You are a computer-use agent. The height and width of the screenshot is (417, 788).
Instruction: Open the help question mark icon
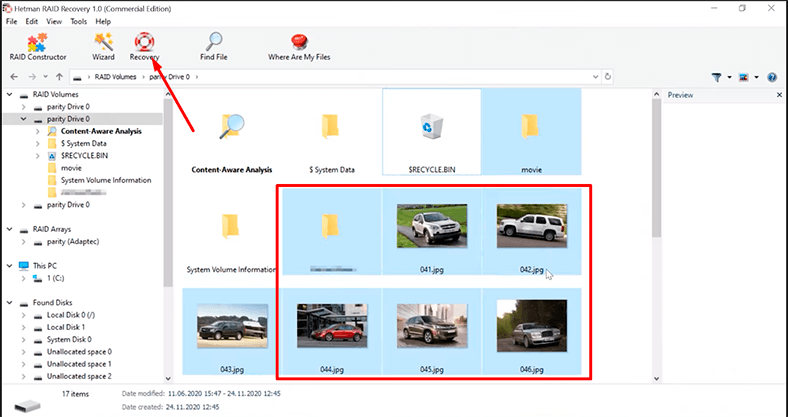[x=772, y=77]
